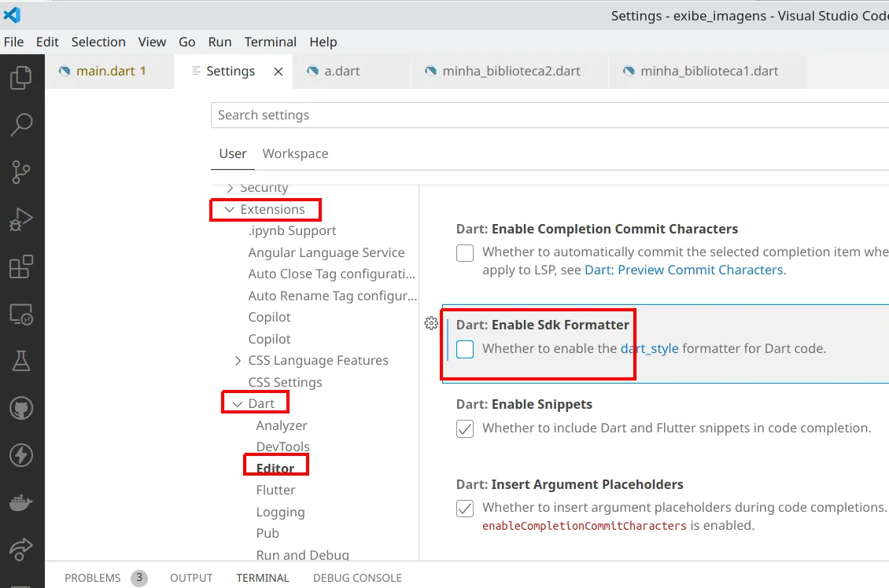This screenshot has height=588, width=889.
Task: Expand the Security tree section
Action: point(230,188)
